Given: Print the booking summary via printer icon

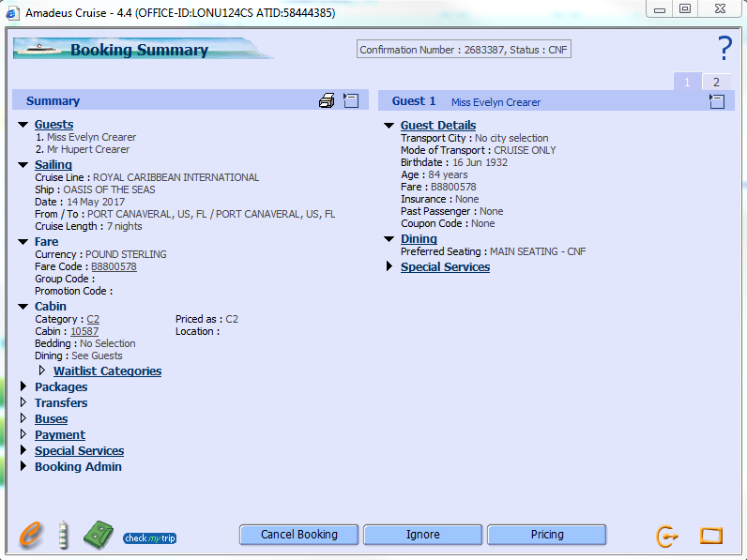Looking at the screenshot, I should click(327, 100).
